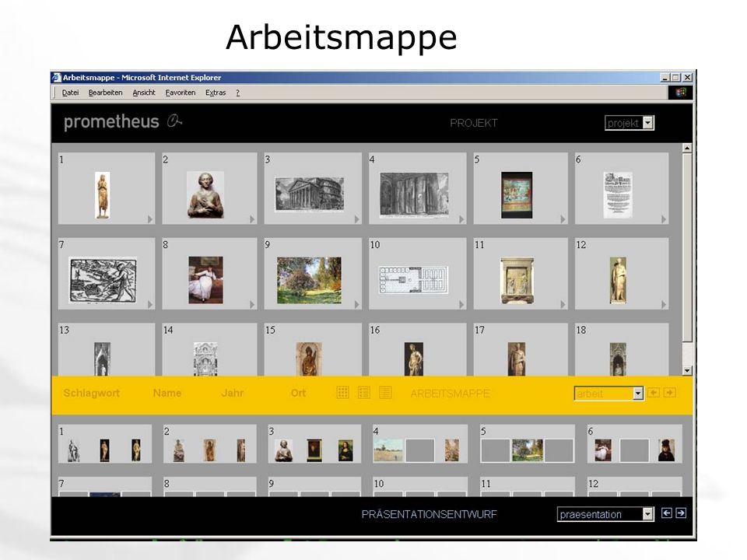Screen dimensions: 747x560
Task: Sort by Ort
Action: point(298,393)
